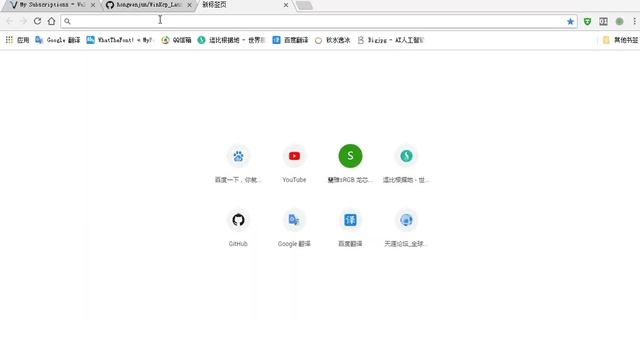Open a new tab with the new-tab button
The width and height of the screenshot is (640, 360).
pos(304,5)
